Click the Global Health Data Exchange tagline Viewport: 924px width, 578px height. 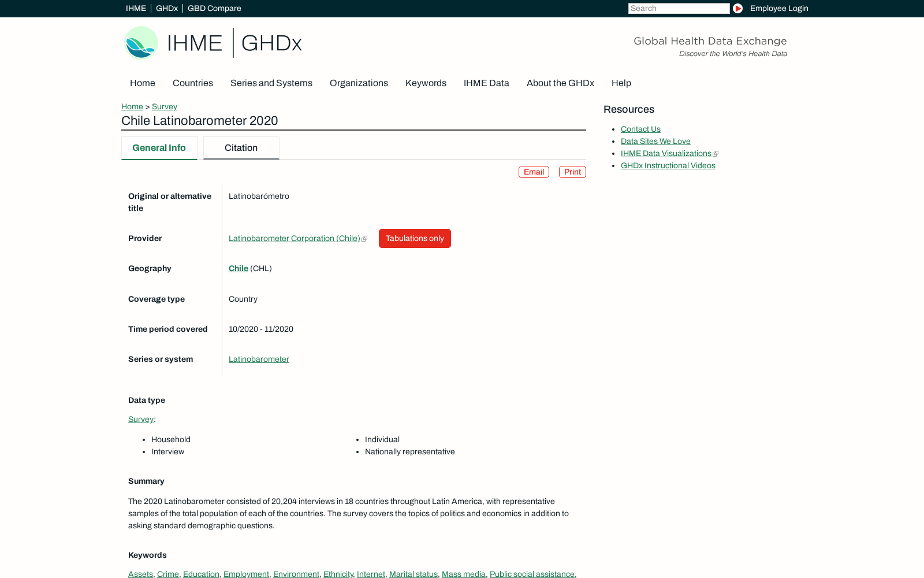tap(710, 41)
